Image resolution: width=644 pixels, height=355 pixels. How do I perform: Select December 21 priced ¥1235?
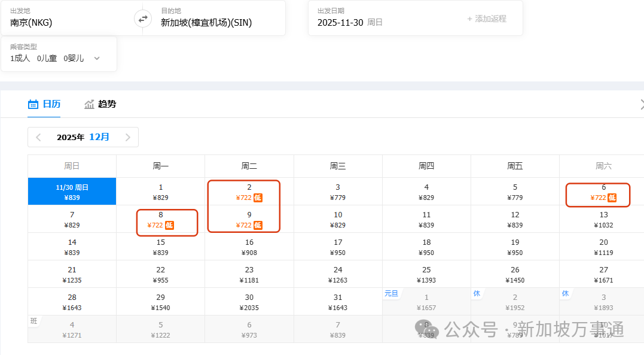pyautogui.click(x=72, y=274)
